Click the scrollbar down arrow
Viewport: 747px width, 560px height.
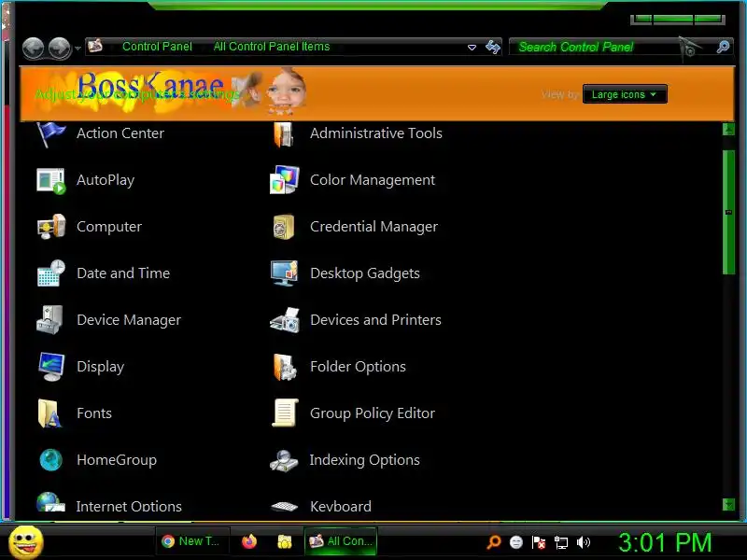click(x=728, y=504)
